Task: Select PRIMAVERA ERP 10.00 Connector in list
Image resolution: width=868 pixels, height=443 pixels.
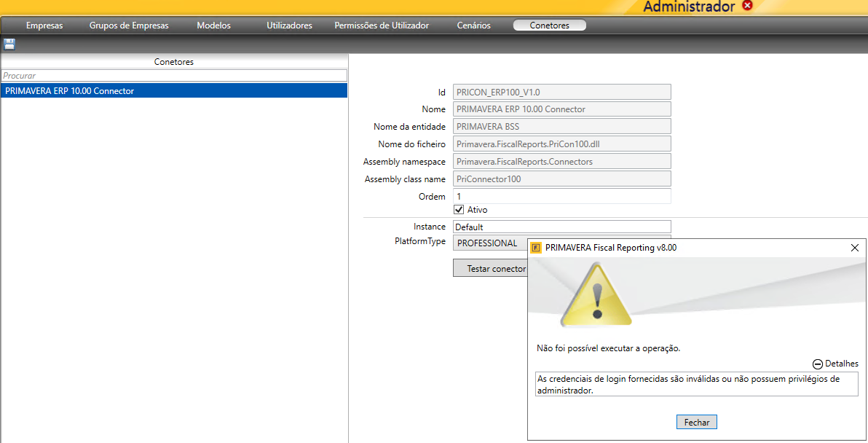Action: point(174,91)
